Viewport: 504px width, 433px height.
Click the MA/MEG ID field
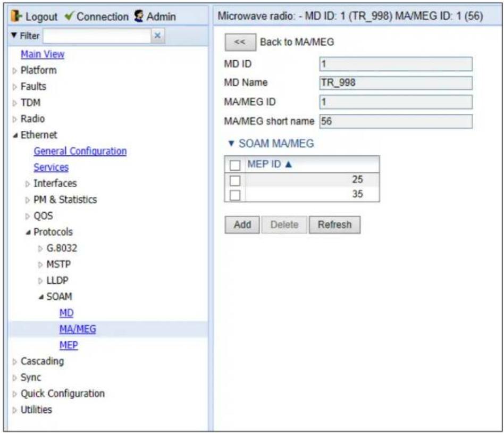396,102
